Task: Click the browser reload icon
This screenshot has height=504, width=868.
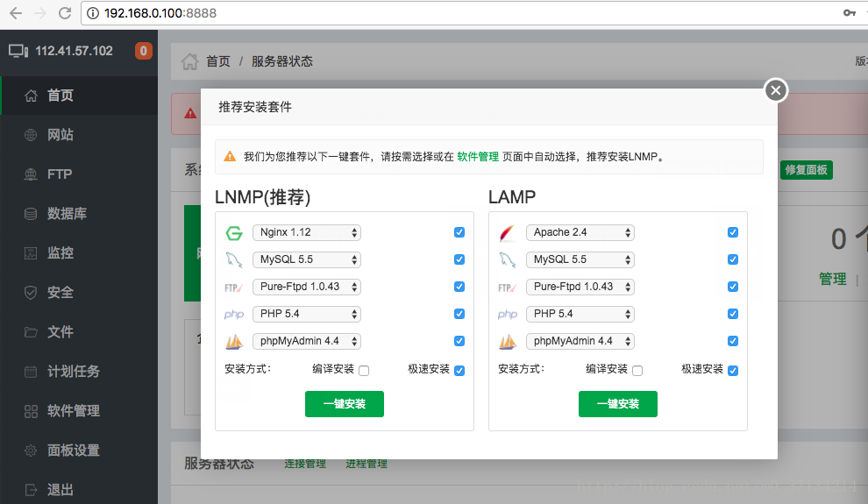Action: pyautogui.click(x=65, y=13)
